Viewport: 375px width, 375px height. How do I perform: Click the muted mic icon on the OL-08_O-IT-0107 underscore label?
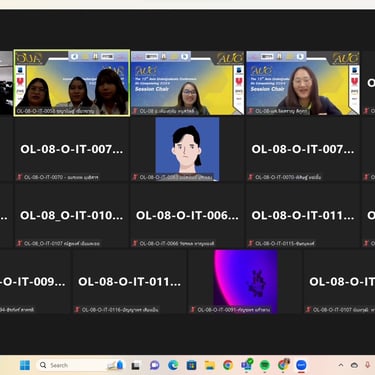tap(19, 243)
